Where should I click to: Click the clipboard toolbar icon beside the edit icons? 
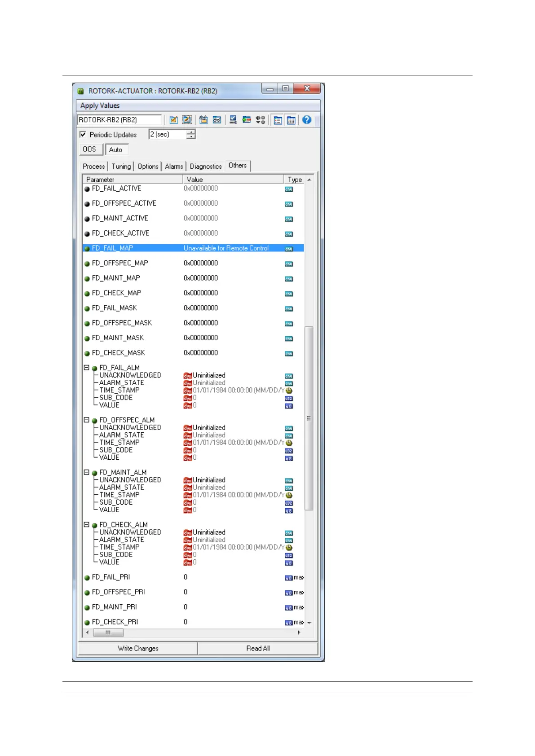(x=203, y=120)
